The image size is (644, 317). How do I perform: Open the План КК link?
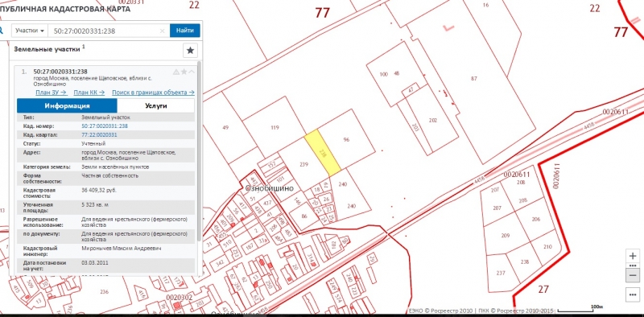(89, 93)
